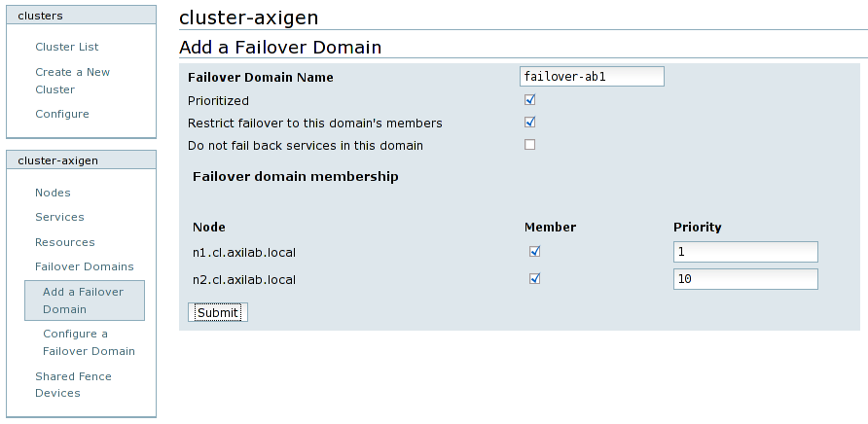Focus the Priority field for n2 node

(744, 280)
